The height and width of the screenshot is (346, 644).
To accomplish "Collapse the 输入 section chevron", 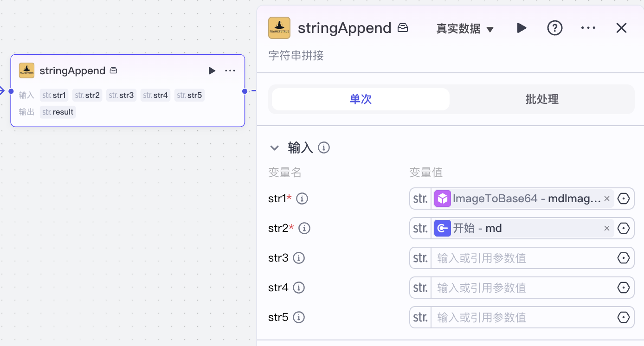I will point(274,147).
